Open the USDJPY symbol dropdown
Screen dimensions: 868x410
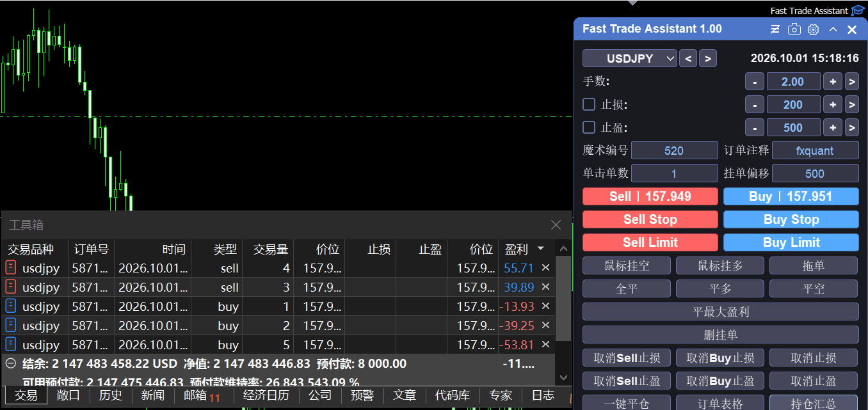(x=630, y=58)
